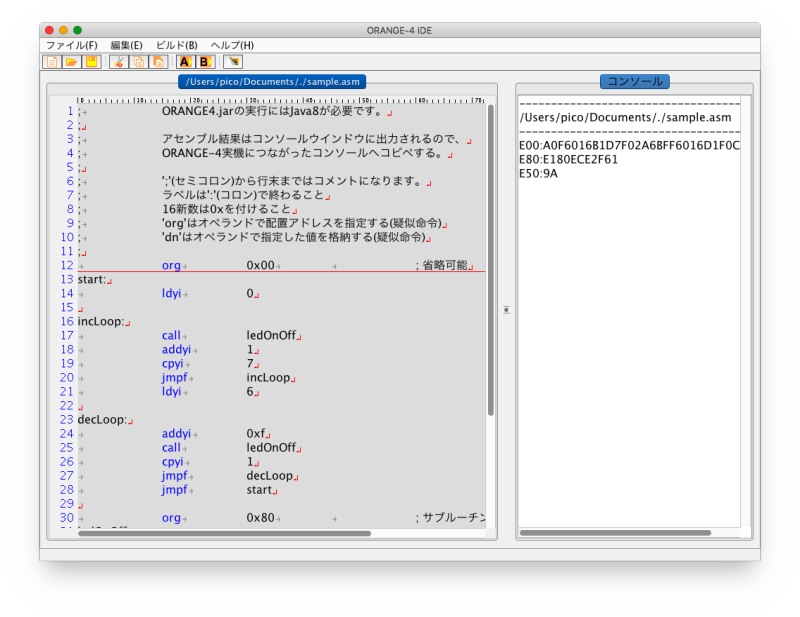Click the 'decLoop:' label line
This screenshot has height=617, width=800.
pyautogui.click(x=102, y=420)
